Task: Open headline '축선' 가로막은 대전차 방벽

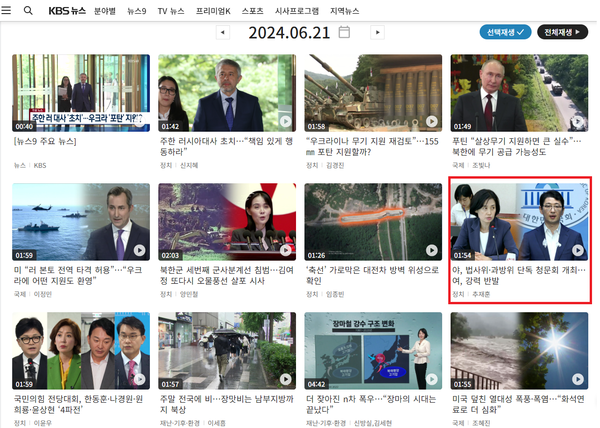Action: 372,275
